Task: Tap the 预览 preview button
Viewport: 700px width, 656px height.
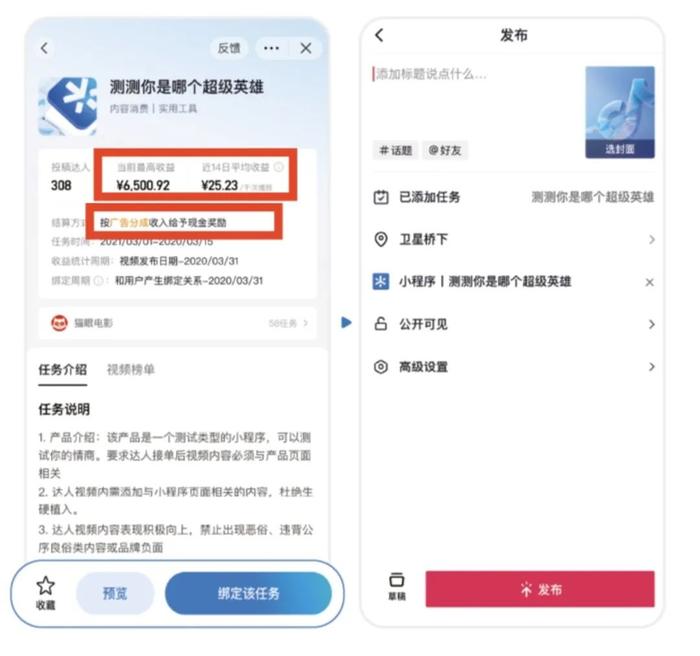Action: [x=115, y=593]
